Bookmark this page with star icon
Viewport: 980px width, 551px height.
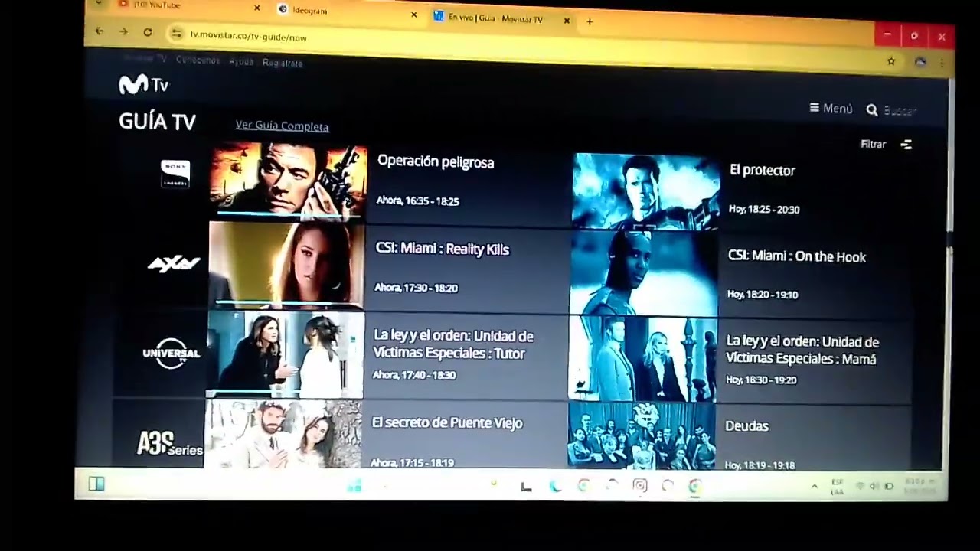tap(890, 61)
